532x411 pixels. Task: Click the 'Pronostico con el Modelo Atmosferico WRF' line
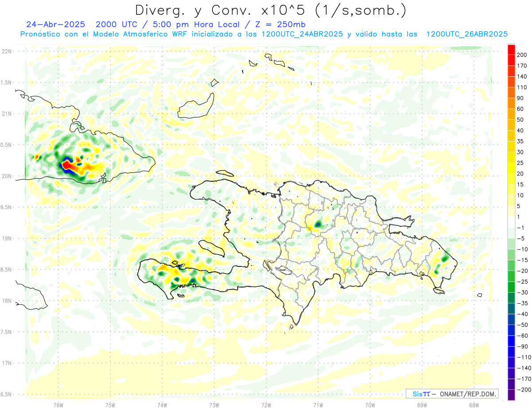pyautogui.click(x=104, y=34)
